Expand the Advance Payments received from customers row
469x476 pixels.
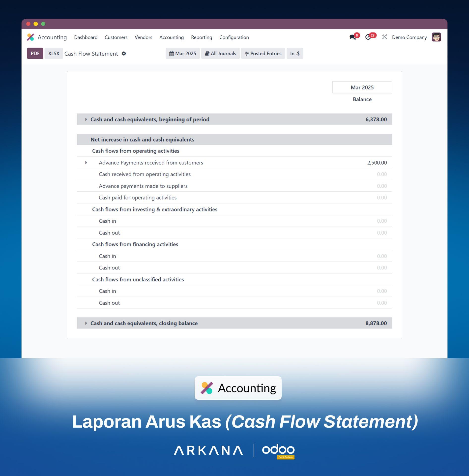pos(86,163)
